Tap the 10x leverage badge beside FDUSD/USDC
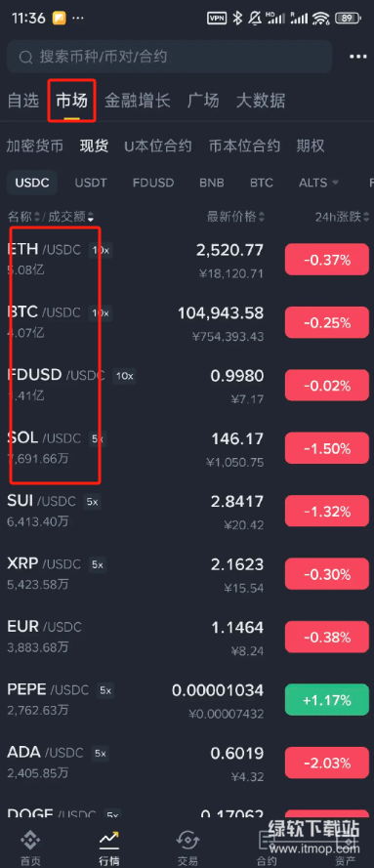The height and width of the screenshot is (868, 374). click(124, 376)
